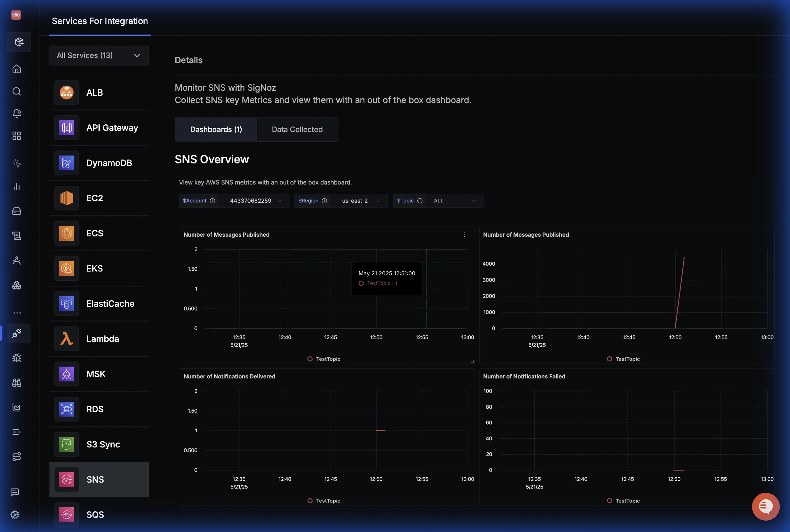Open the $Topic ALL dropdown

(454, 201)
